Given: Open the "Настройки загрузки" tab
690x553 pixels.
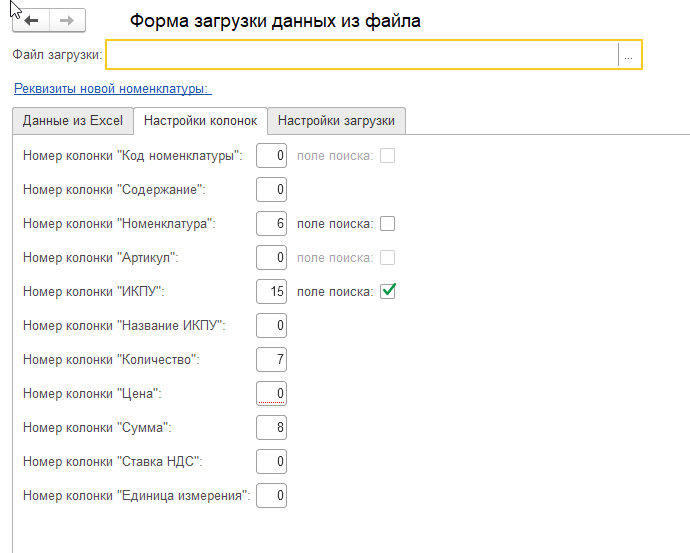Looking at the screenshot, I should pyautogui.click(x=336, y=121).
